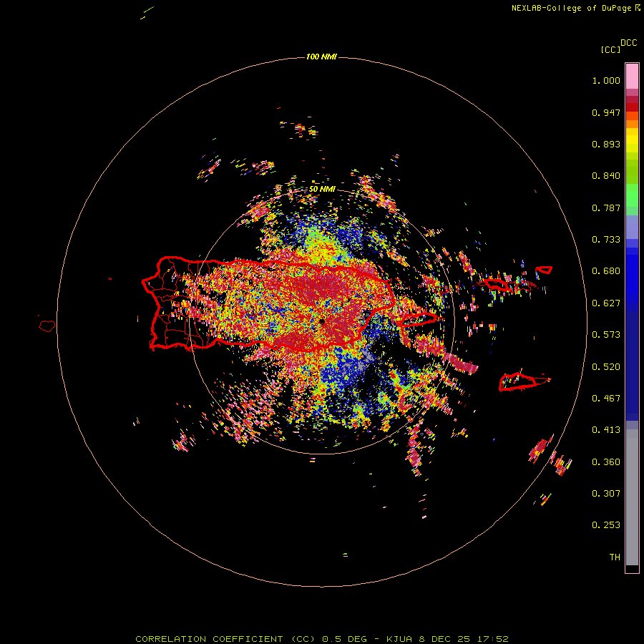Pick the black swatch at color bar bottom
The width and height of the screenshot is (644, 644).
coord(632,568)
